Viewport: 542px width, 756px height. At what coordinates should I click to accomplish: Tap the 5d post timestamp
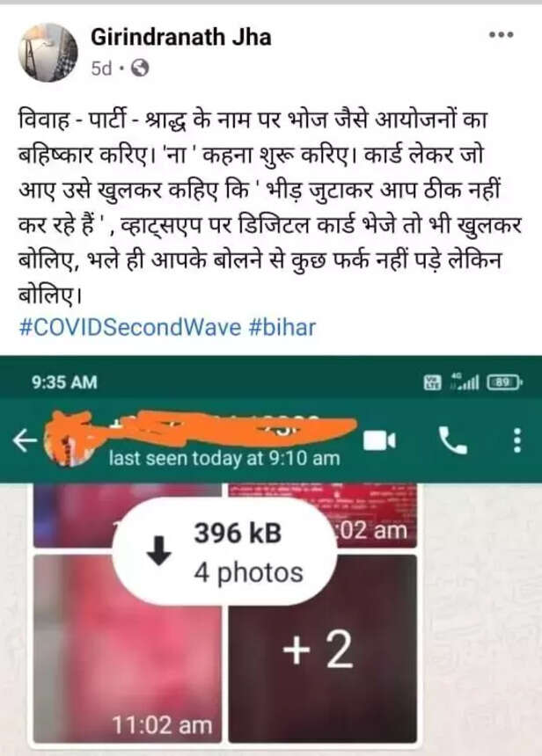(101, 69)
